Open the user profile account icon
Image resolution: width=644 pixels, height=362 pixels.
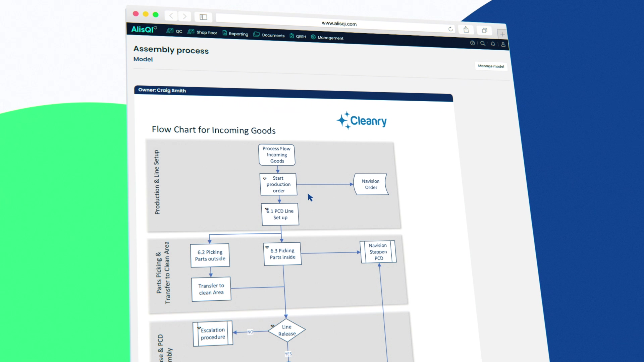click(503, 44)
